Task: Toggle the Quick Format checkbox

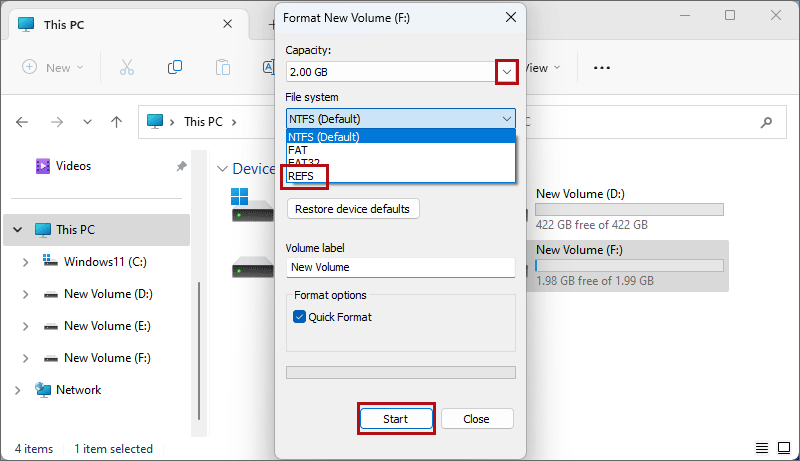Action: click(299, 317)
